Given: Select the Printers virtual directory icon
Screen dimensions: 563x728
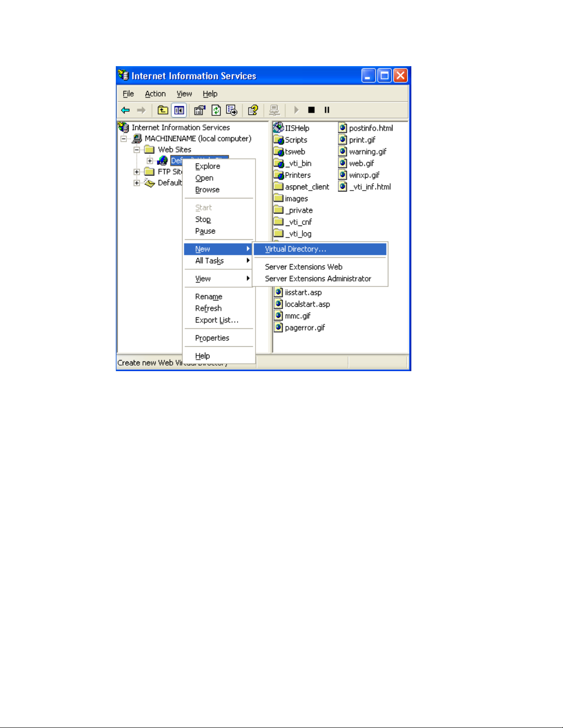Looking at the screenshot, I should click(279, 175).
